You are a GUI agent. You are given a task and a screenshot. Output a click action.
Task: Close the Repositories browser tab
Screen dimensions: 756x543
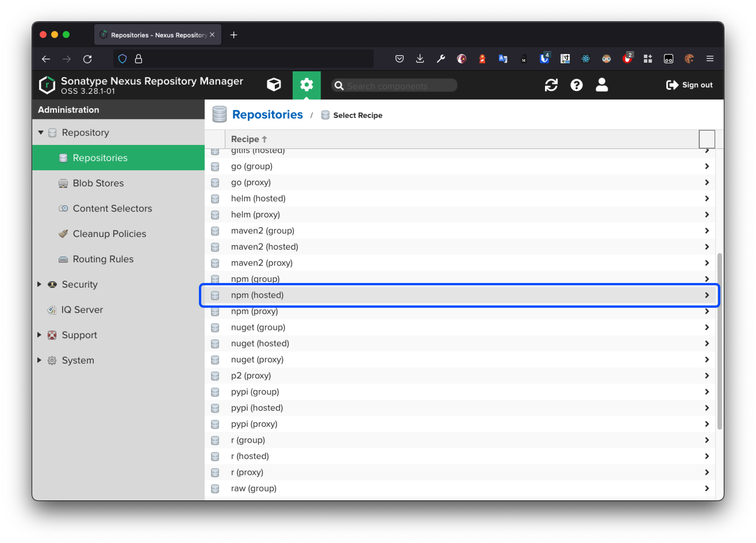pos(212,35)
